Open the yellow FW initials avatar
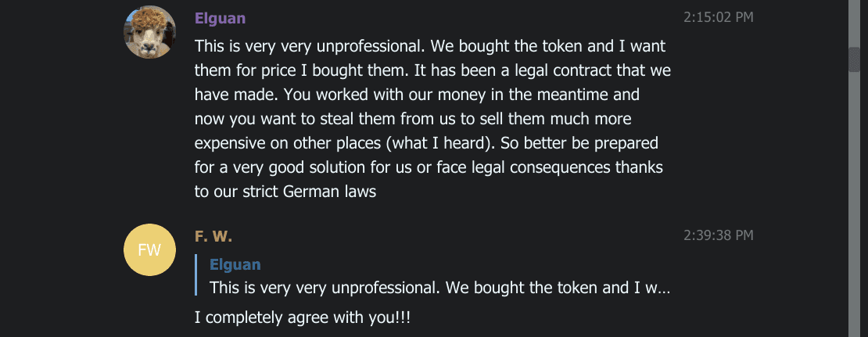Screen dimensions: 868x337 (x=149, y=250)
